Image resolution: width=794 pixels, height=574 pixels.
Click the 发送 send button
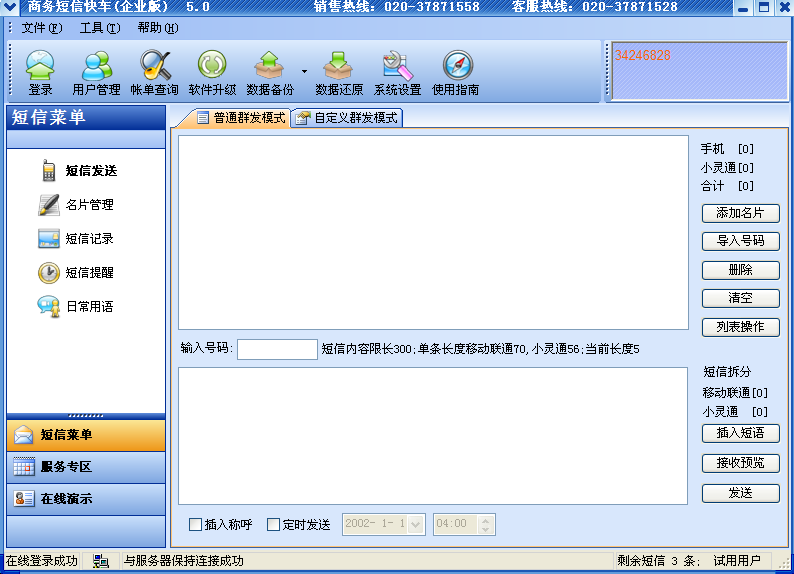coord(740,493)
